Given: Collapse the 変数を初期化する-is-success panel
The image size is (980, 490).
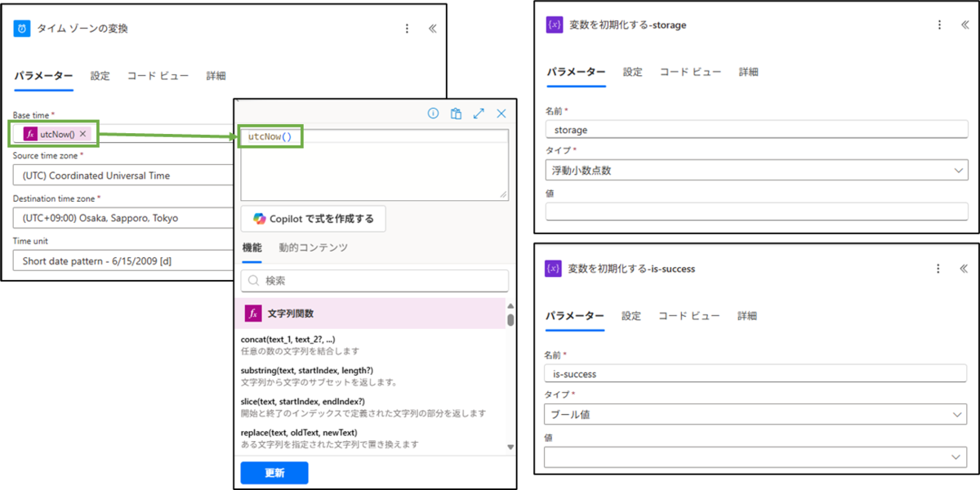Looking at the screenshot, I should 964,268.
